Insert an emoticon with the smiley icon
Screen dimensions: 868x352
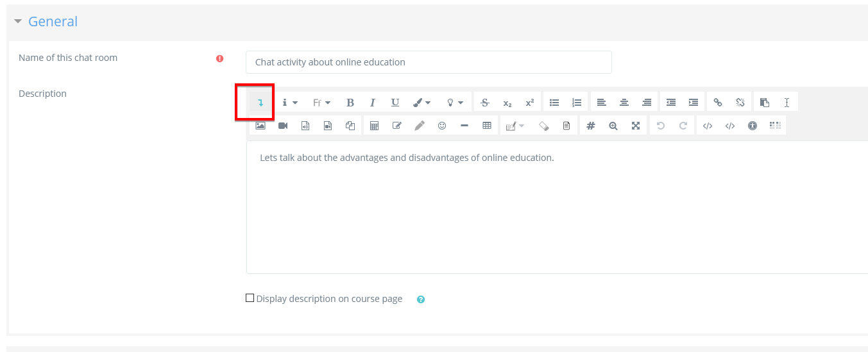(x=442, y=126)
